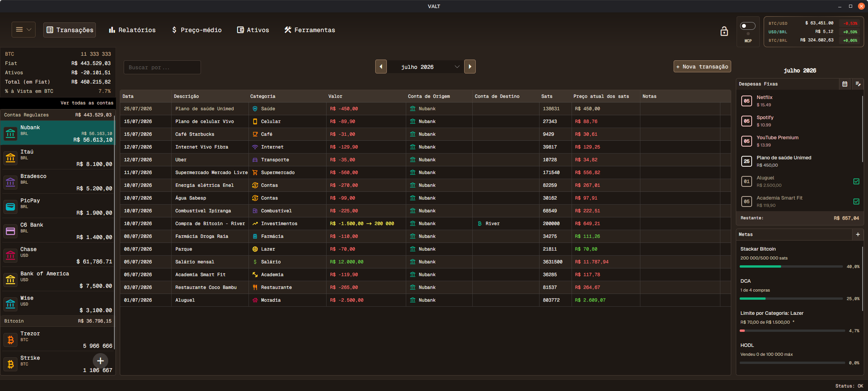
Task: Click the Nova transação button
Action: [x=702, y=67]
